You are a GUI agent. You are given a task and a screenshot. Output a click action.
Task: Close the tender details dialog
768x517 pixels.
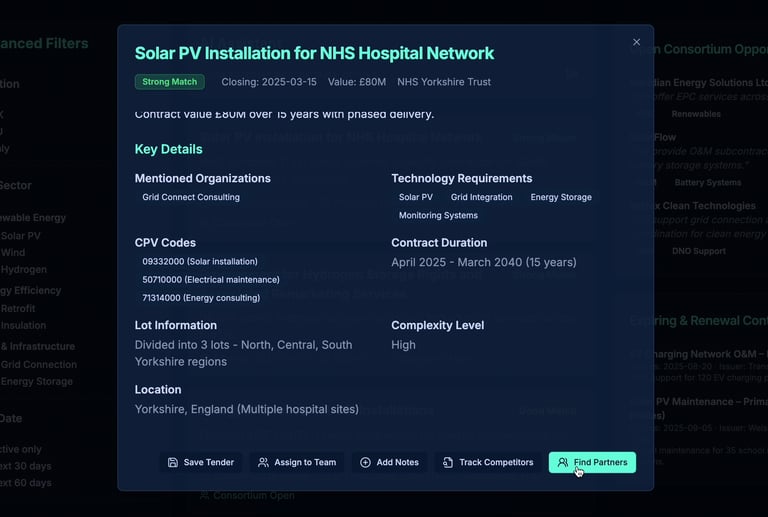coord(636,42)
